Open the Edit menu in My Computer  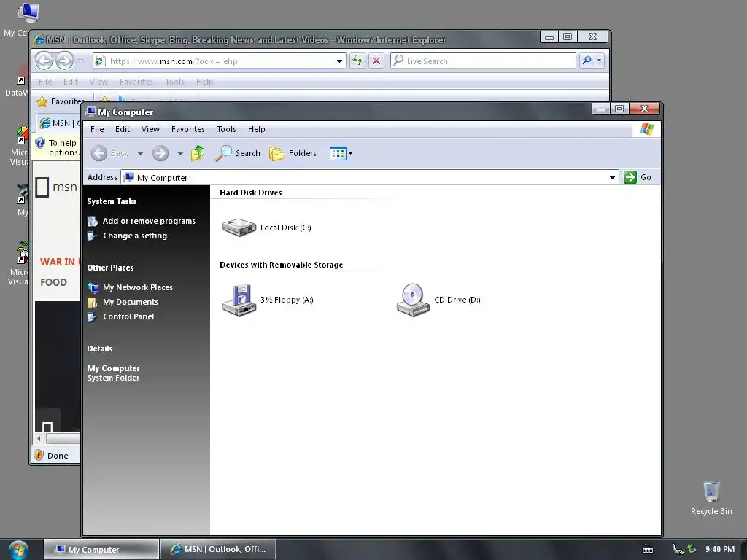coord(123,129)
